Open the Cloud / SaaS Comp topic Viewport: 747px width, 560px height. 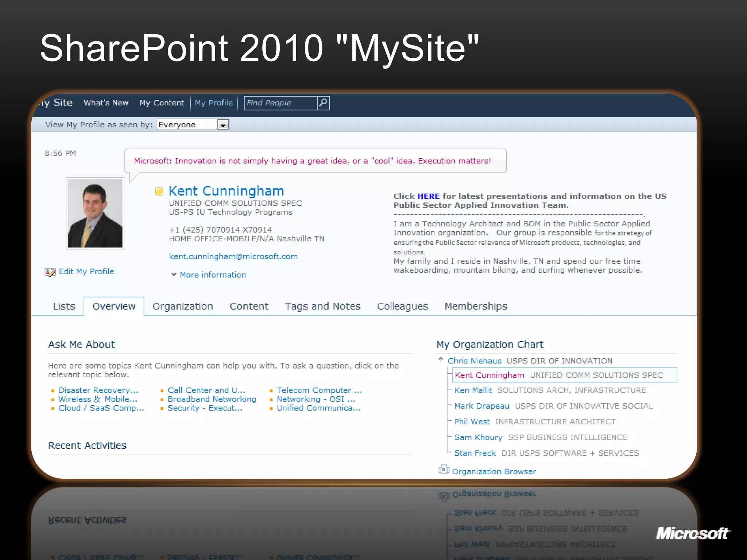point(101,408)
